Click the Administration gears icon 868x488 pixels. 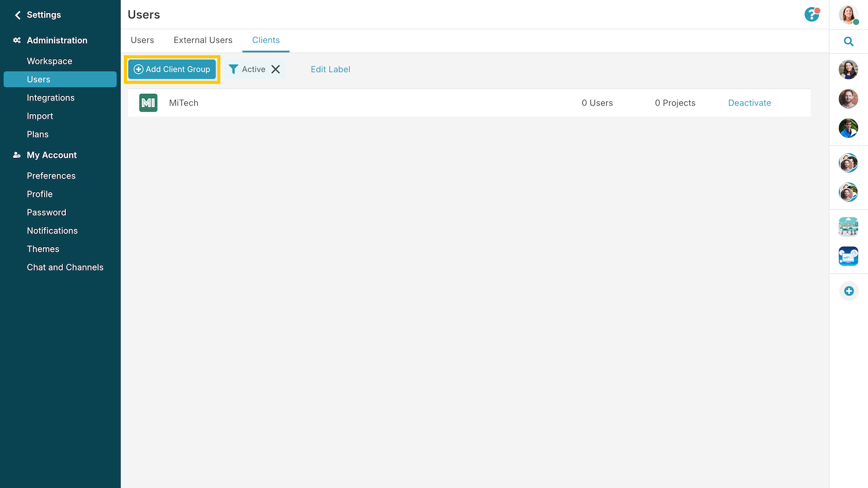[x=17, y=40]
